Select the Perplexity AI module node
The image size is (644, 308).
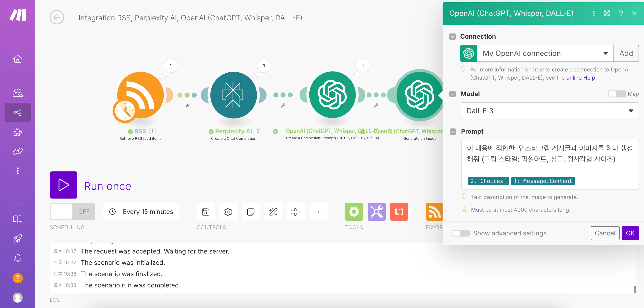233,95
